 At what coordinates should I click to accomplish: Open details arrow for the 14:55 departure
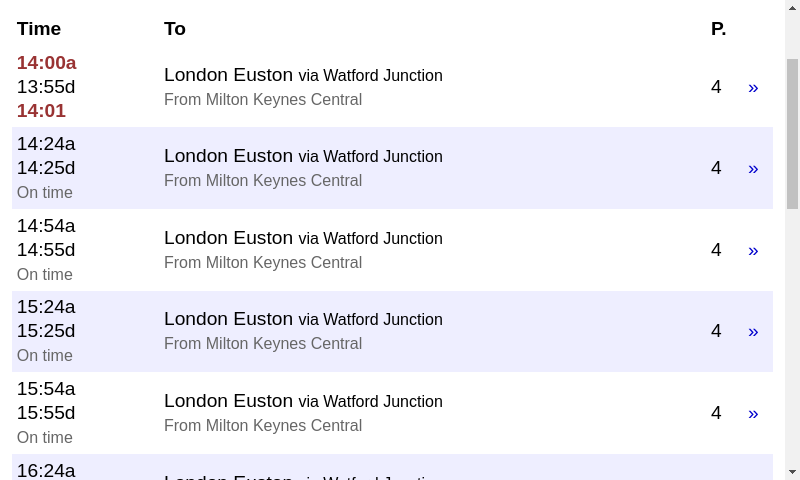click(753, 250)
